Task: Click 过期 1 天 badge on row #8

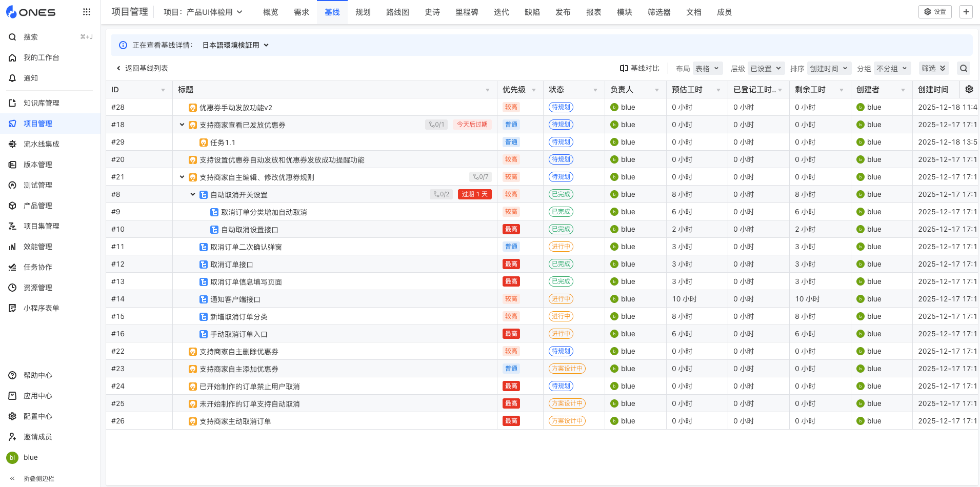Action: click(x=474, y=194)
